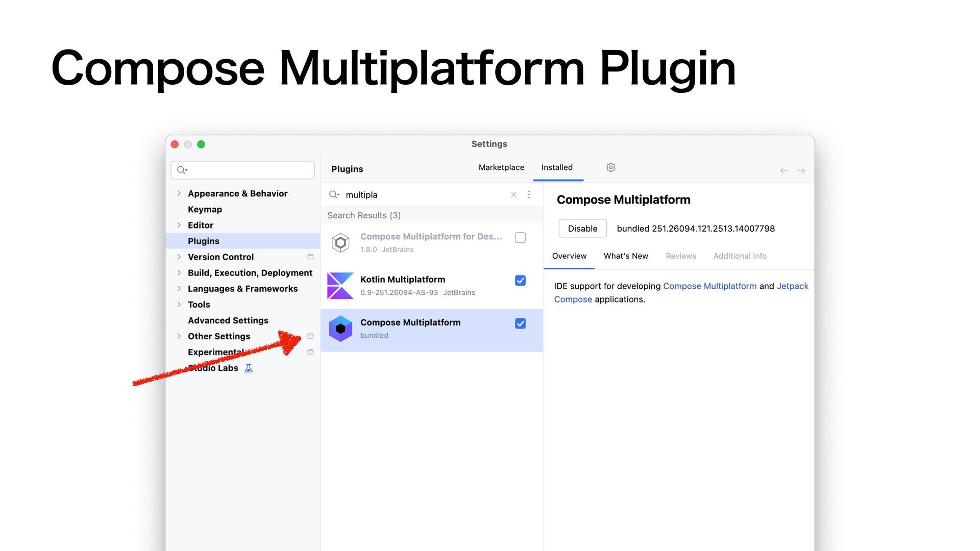Expand the Editor section
Image resolution: width=980 pixels, height=551 pixels.
179,225
